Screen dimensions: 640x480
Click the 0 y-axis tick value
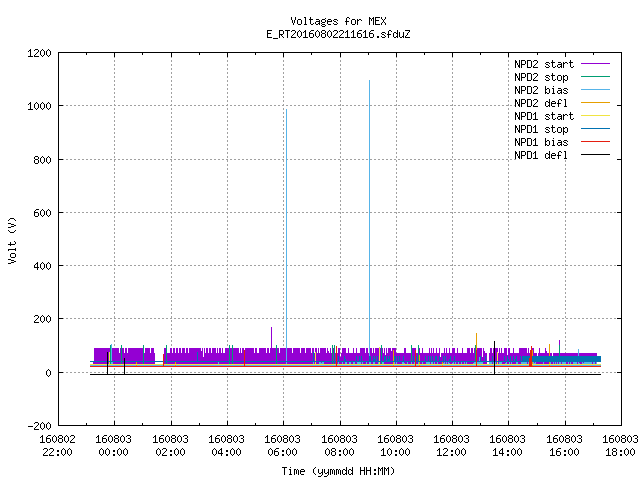click(x=49, y=373)
